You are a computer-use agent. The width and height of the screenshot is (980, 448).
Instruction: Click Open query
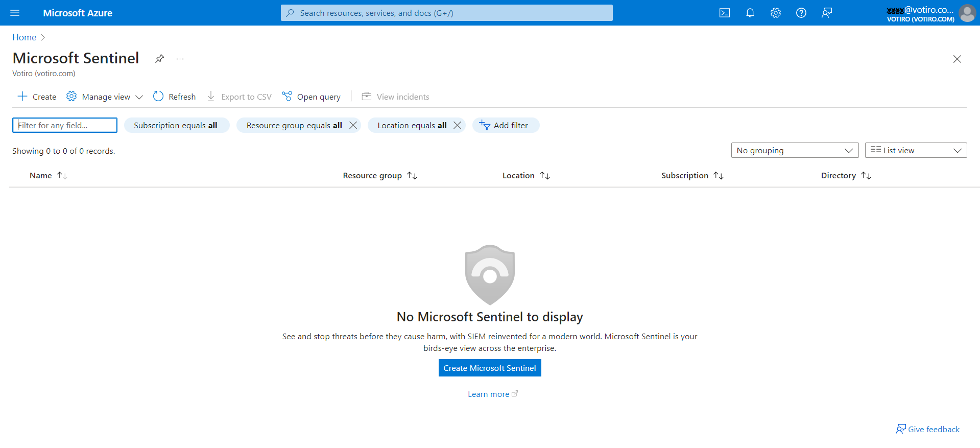point(311,97)
